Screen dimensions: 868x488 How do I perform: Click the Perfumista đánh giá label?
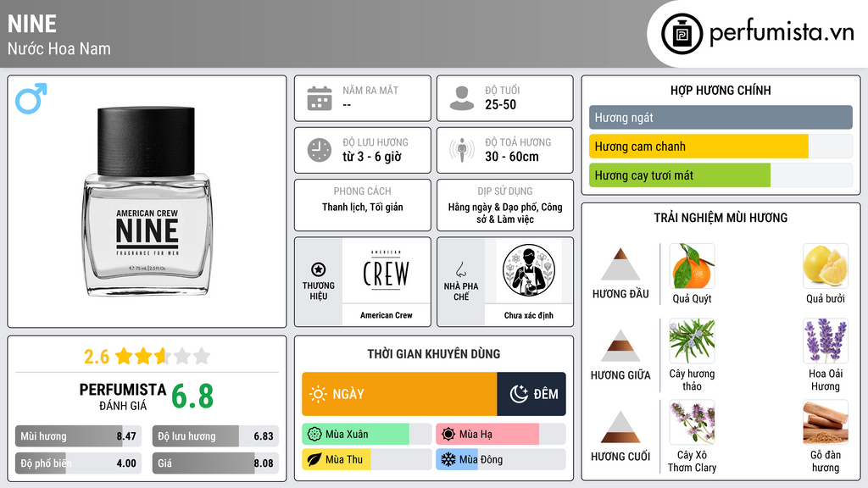[x=123, y=396]
